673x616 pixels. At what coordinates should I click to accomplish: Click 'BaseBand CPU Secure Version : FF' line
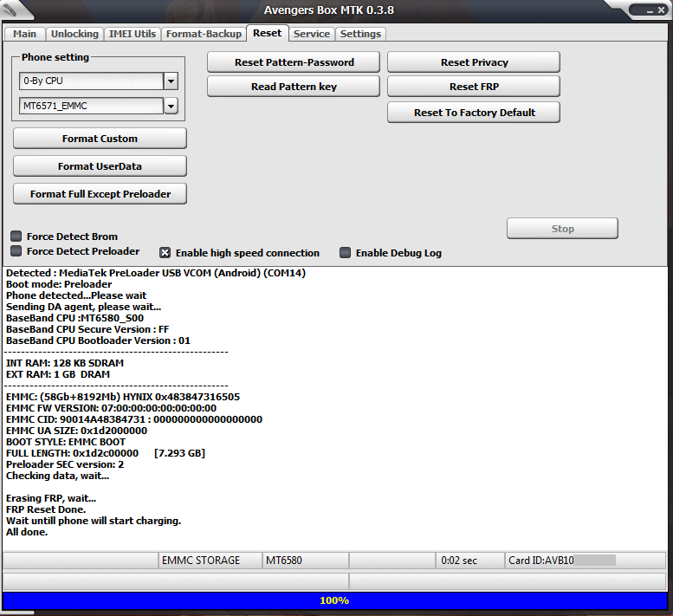pyautogui.click(x=87, y=329)
